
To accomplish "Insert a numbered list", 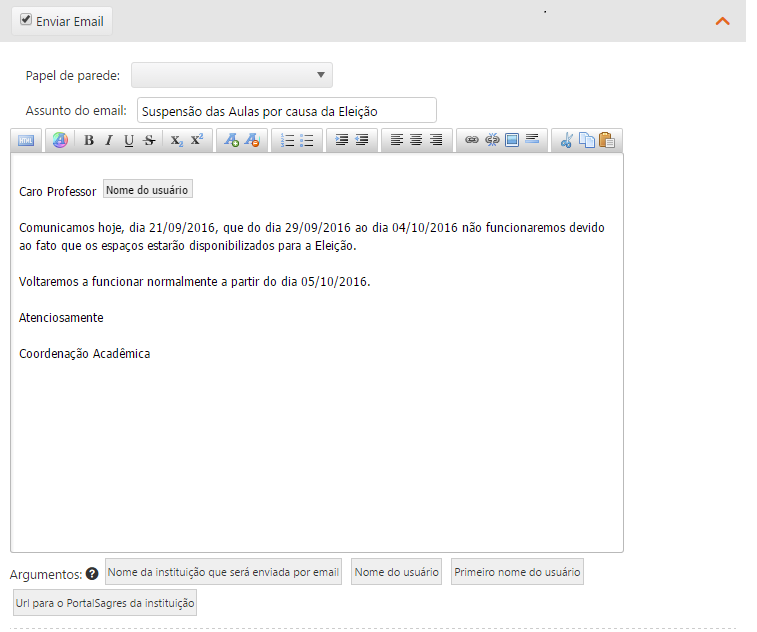I will pyautogui.click(x=287, y=141).
